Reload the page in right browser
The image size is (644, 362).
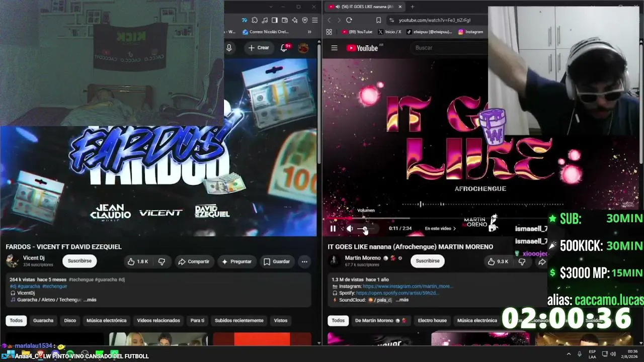point(349,20)
